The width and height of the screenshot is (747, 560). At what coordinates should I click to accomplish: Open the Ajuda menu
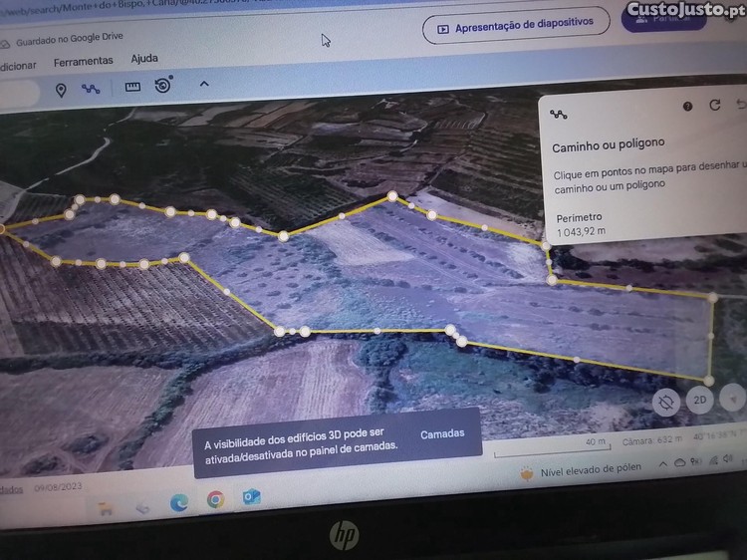click(144, 59)
